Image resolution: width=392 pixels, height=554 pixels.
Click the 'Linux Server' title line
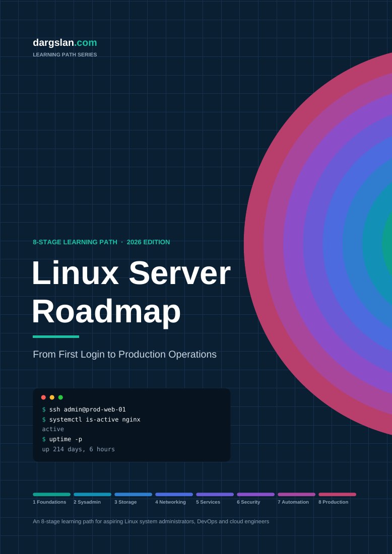(x=131, y=273)
